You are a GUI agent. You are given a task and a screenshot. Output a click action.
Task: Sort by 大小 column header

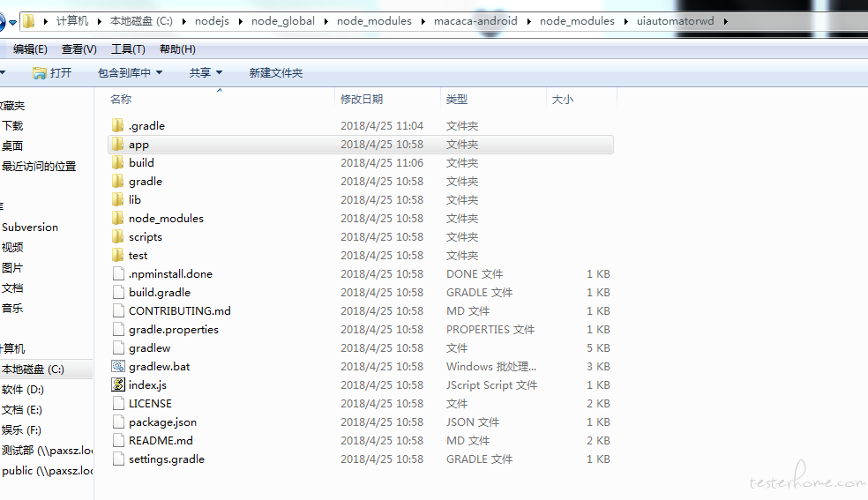pyautogui.click(x=563, y=99)
